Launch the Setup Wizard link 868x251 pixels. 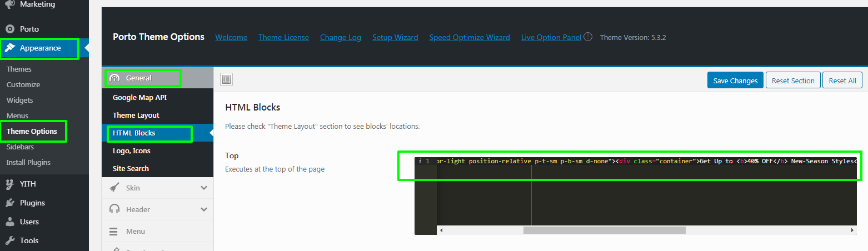[x=395, y=37]
